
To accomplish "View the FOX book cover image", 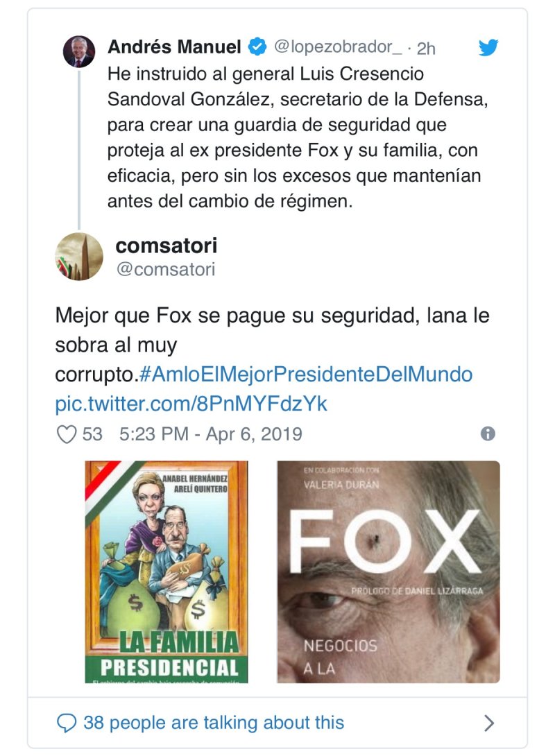I will [388, 572].
